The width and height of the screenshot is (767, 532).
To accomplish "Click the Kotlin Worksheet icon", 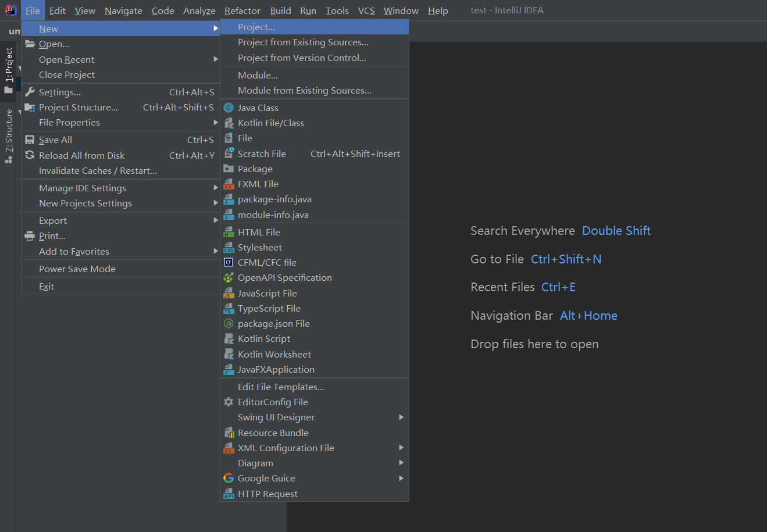I will [229, 355].
